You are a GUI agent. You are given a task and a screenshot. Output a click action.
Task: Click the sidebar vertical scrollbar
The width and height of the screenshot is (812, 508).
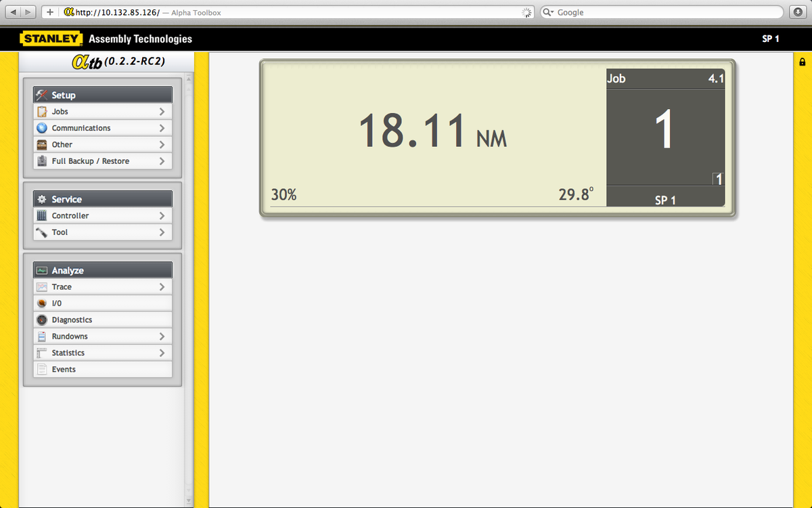click(x=189, y=271)
